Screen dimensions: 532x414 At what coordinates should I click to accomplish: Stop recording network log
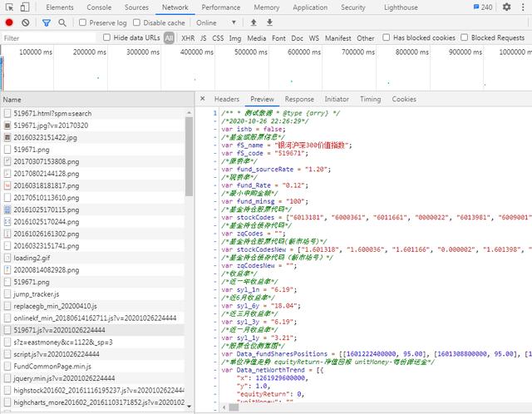coord(9,22)
